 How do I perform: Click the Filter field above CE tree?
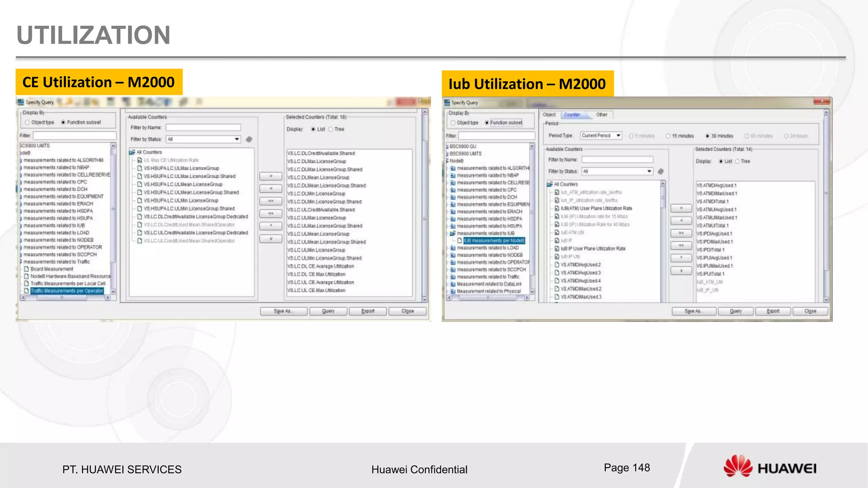pos(75,136)
